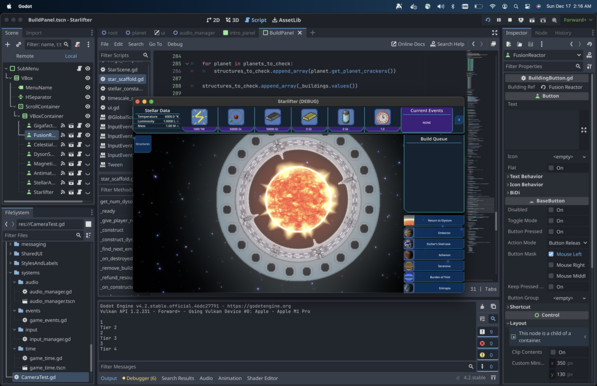Hide the SubMenu node visibility eye

coord(88,69)
